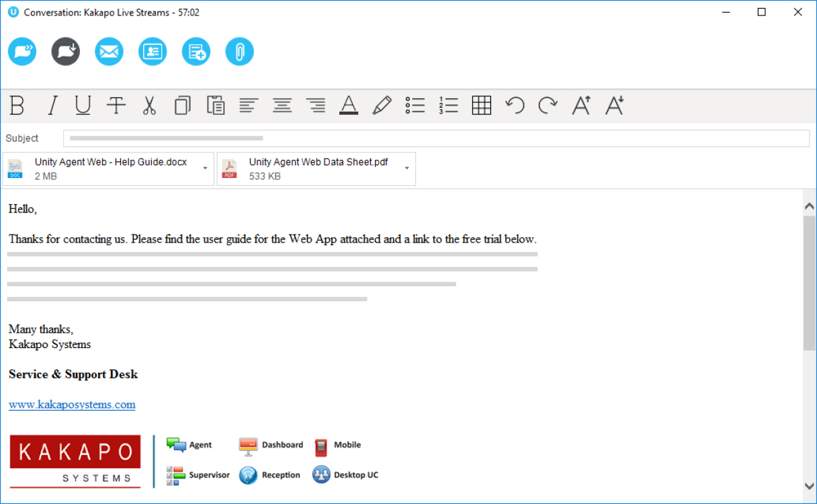This screenshot has width=817, height=504.
Task: Click the send reply chat bubble icon
Action: coord(22,52)
